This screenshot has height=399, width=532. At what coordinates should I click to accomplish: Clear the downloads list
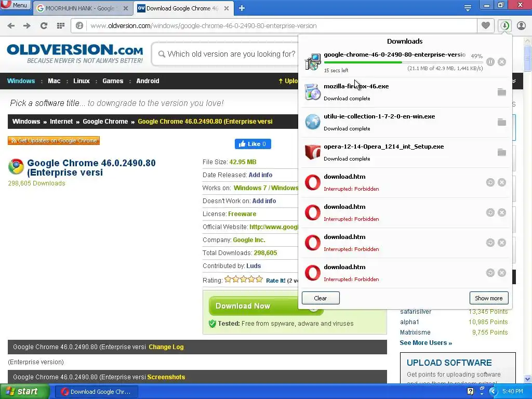(x=321, y=298)
